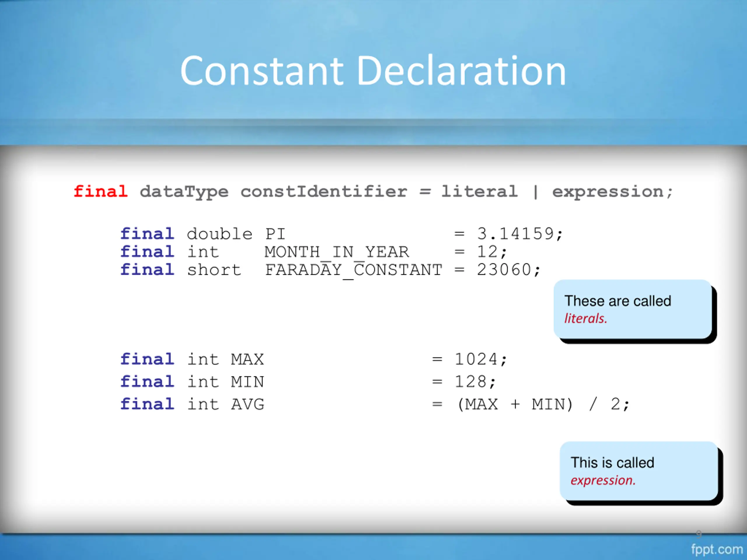Click the word expression; in syntax line

(612, 192)
